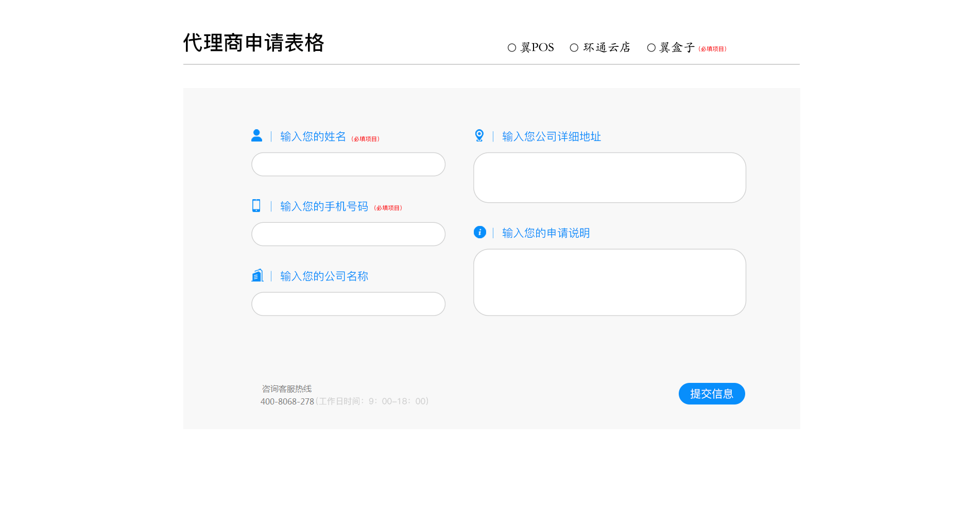Click into the mobile number input field
This screenshot has width=980, height=510.
coord(348,234)
